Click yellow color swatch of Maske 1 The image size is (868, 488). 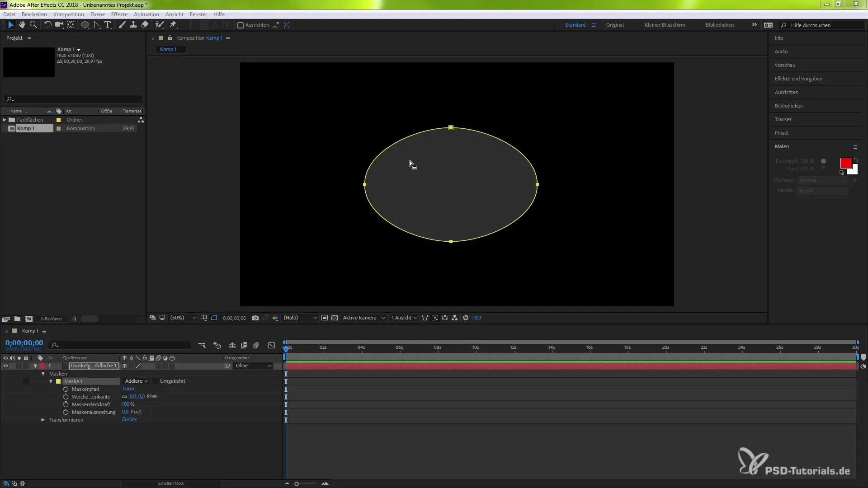[x=58, y=381]
